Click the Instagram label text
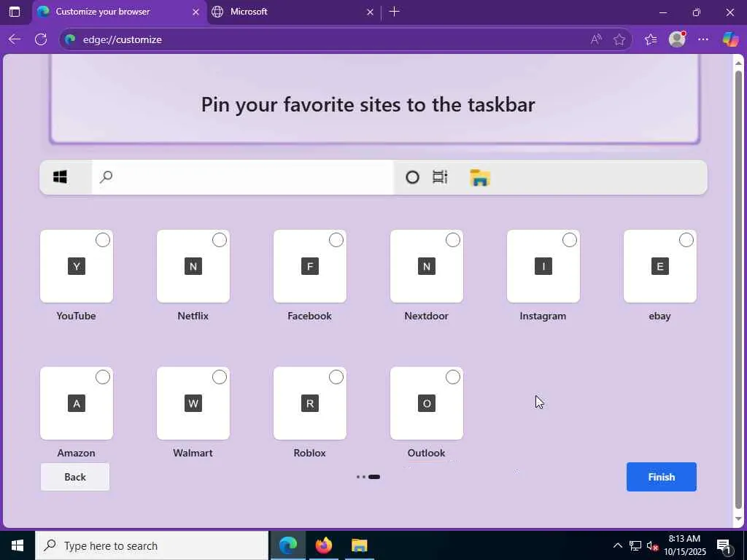Viewport: 747px width, 560px height. click(543, 316)
